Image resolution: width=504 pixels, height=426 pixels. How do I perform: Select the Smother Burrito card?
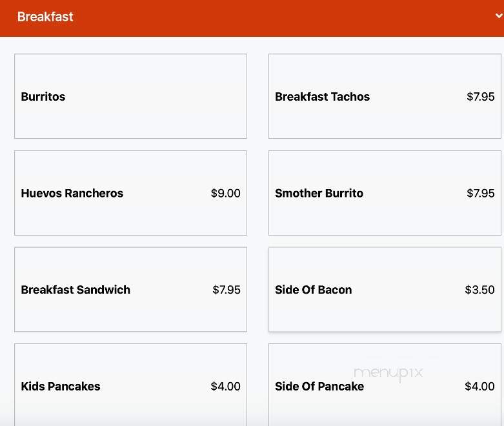click(x=385, y=193)
